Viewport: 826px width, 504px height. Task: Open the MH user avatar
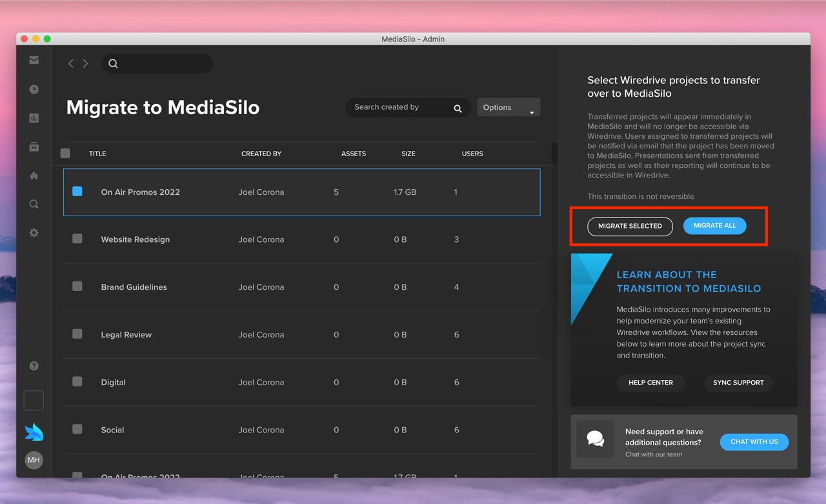(x=34, y=460)
